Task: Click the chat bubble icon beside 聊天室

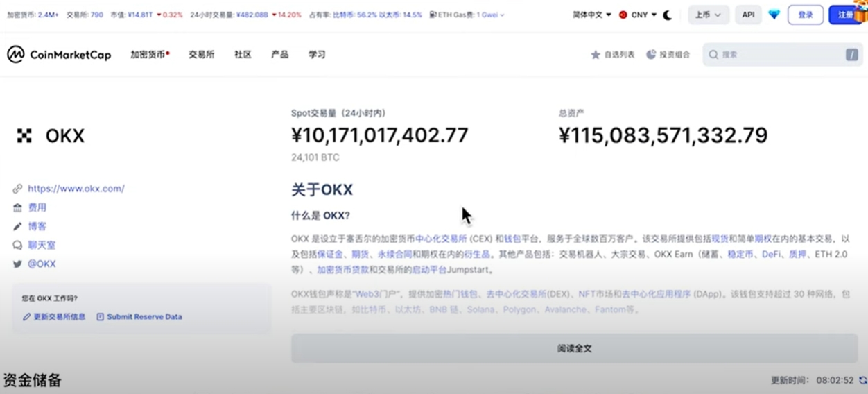Action: point(18,245)
